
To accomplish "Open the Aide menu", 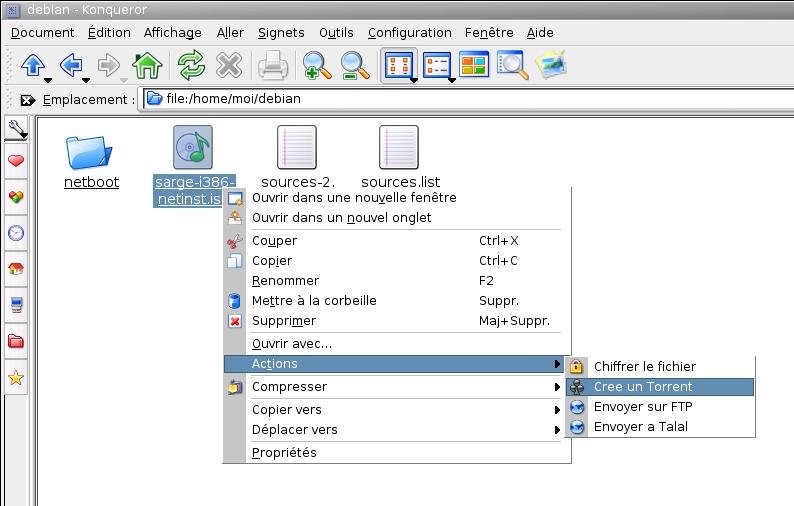I will [540, 33].
